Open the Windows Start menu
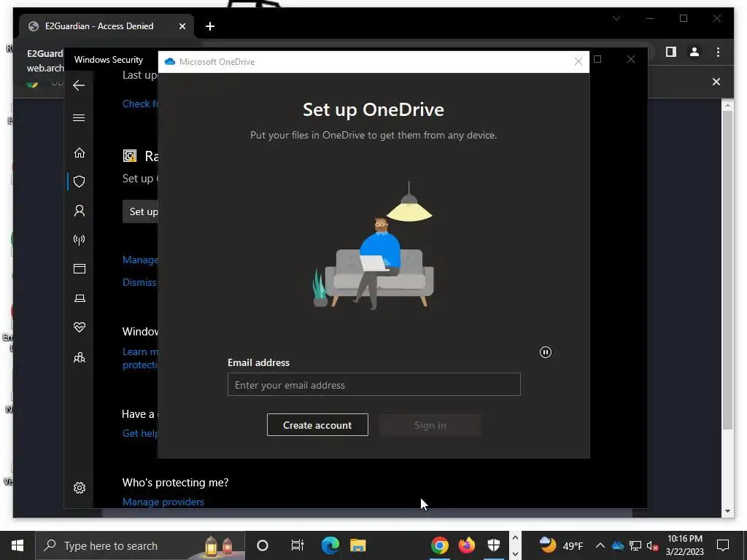This screenshot has width=747, height=560. [18, 545]
